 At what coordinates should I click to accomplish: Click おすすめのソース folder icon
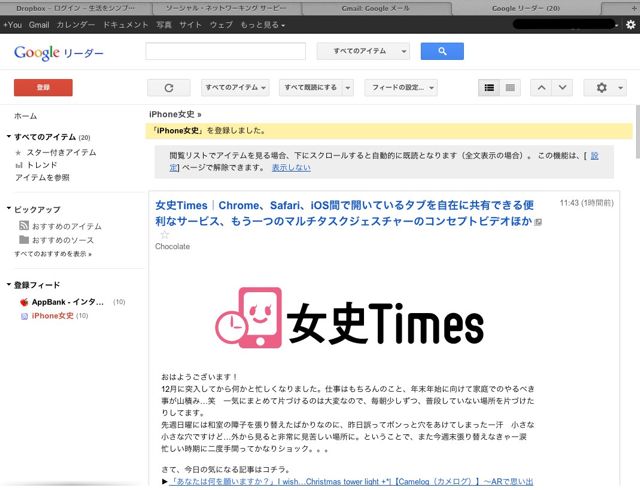pos(24,240)
